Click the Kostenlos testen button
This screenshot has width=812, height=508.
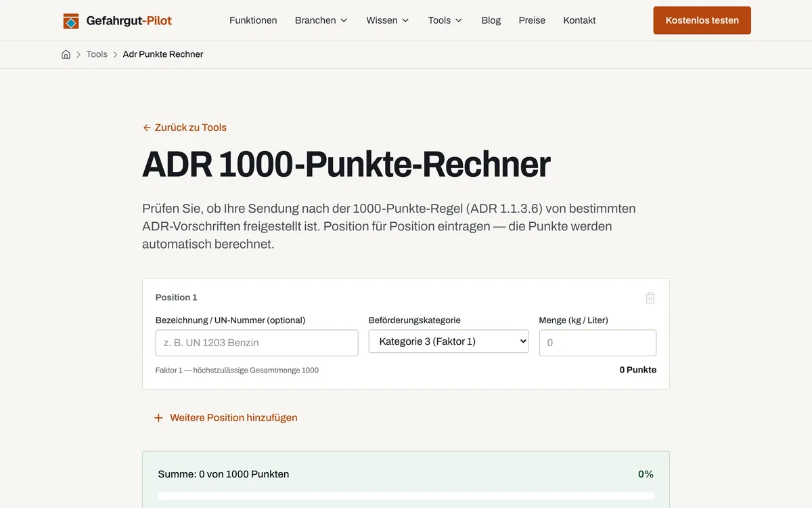[702, 20]
